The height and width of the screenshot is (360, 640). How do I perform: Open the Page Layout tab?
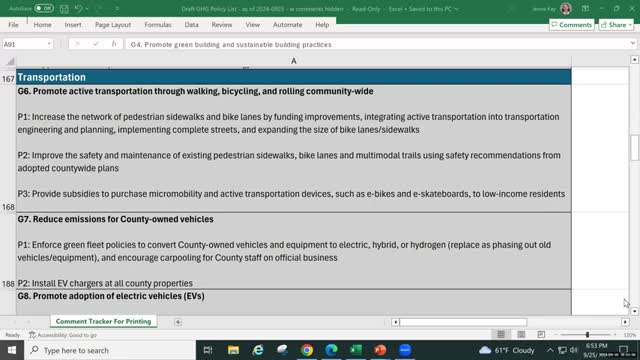(113, 25)
